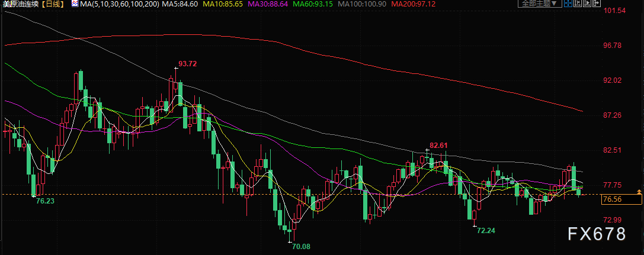Click the MA60:93.15 value
Viewport: 644px width, 255px height.
click(x=313, y=4)
